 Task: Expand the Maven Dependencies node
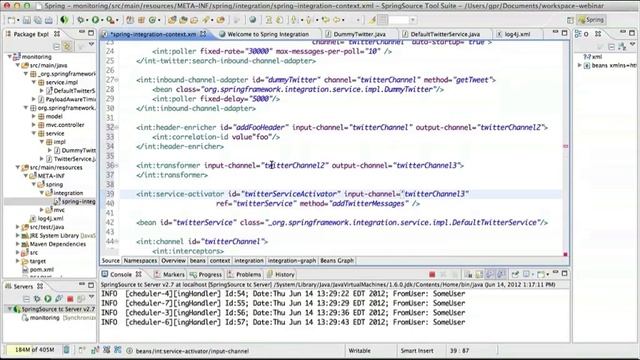[x=18, y=244]
